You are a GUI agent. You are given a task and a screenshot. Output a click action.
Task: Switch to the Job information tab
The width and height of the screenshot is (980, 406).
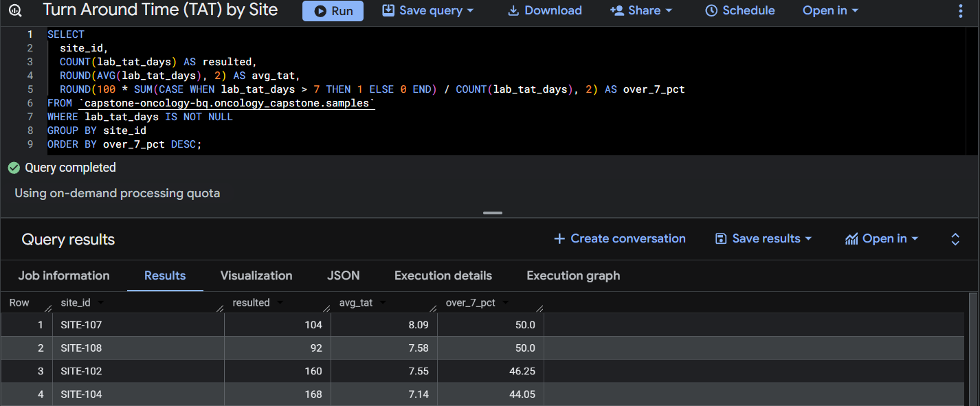pyautogui.click(x=64, y=275)
